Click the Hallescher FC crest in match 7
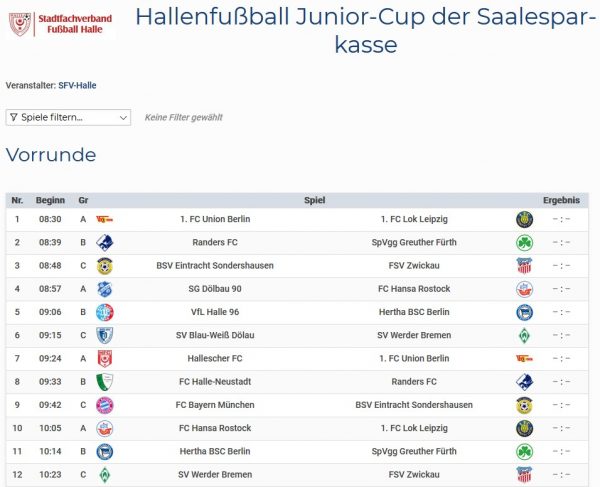 pos(104,358)
